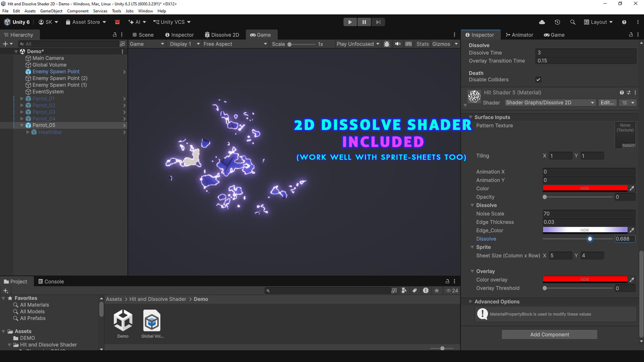Open the Edge_Color HDR gradient swatch
This screenshot has width=644, height=362.
[585, 230]
